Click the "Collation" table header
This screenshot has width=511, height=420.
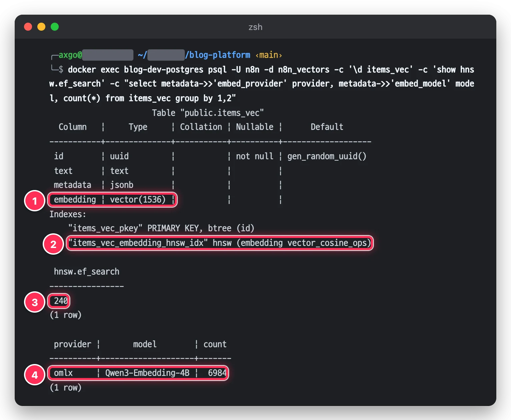click(x=201, y=127)
